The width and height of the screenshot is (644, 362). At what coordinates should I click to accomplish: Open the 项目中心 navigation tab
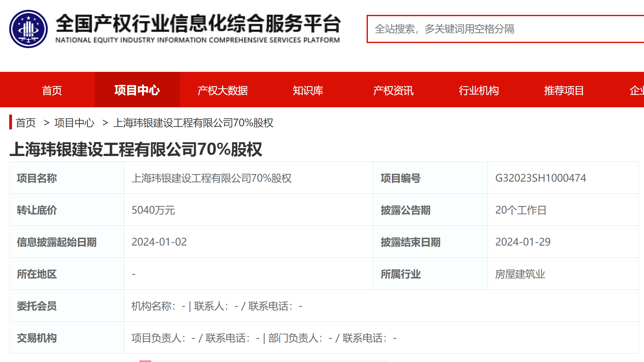(x=137, y=91)
